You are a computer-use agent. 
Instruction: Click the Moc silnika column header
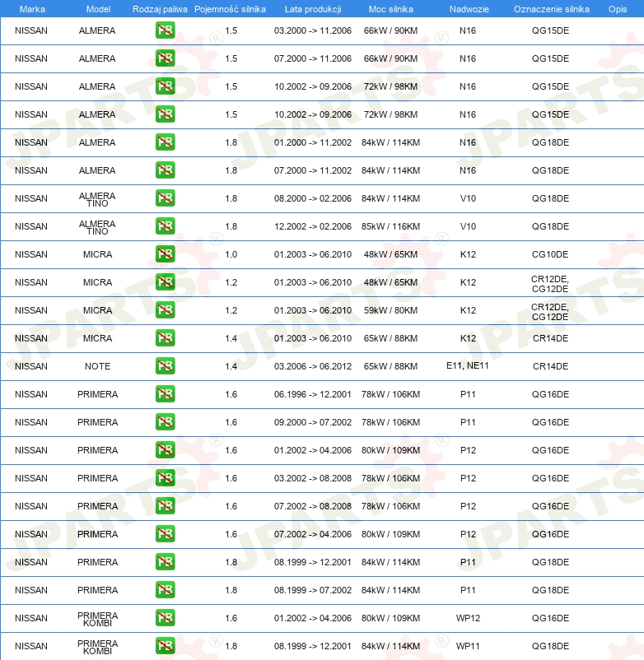point(391,9)
